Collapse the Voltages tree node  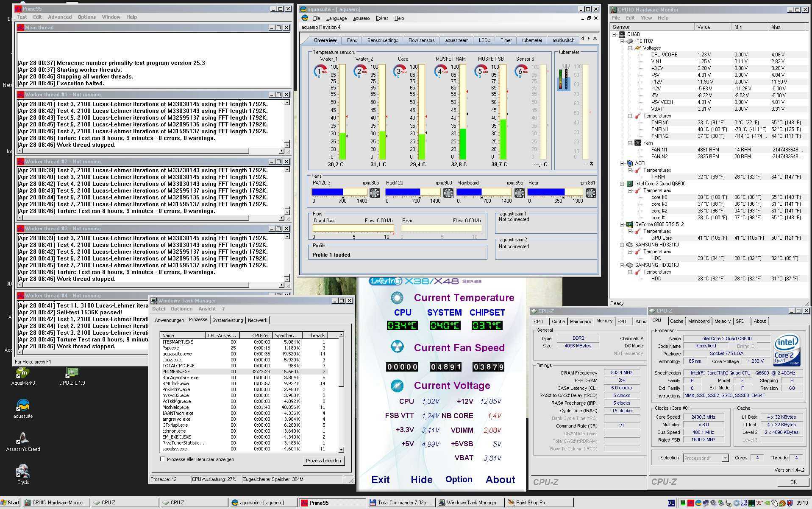[x=630, y=48]
